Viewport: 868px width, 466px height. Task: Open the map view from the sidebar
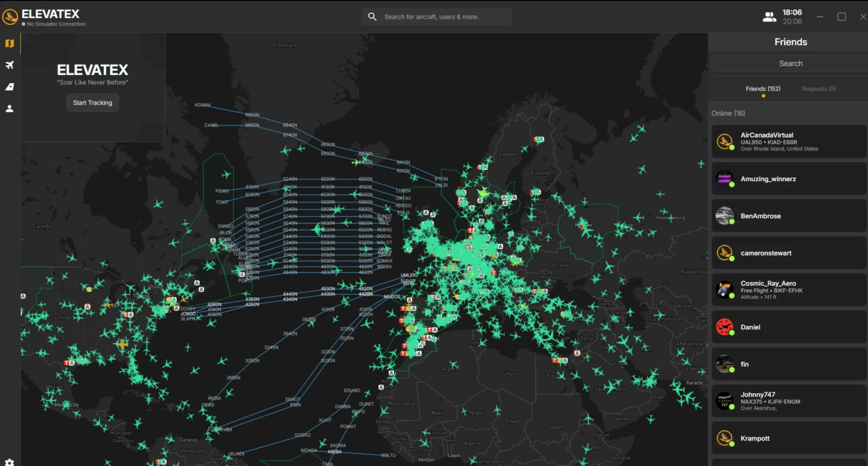point(9,43)
